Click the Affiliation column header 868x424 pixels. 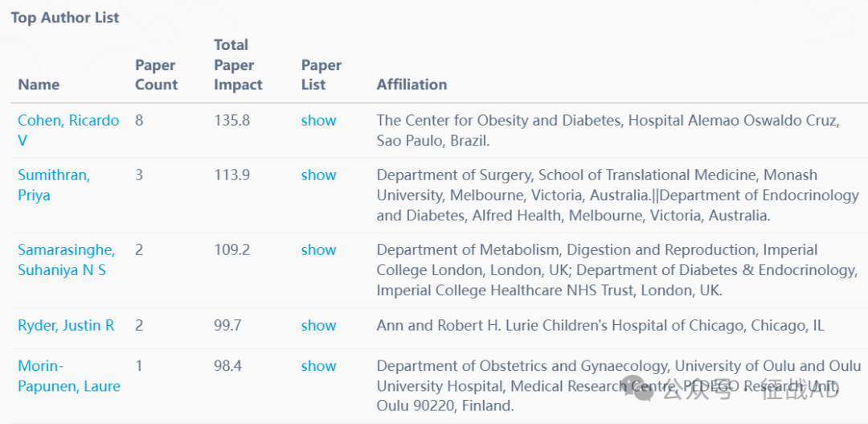(x=411, y=84)
